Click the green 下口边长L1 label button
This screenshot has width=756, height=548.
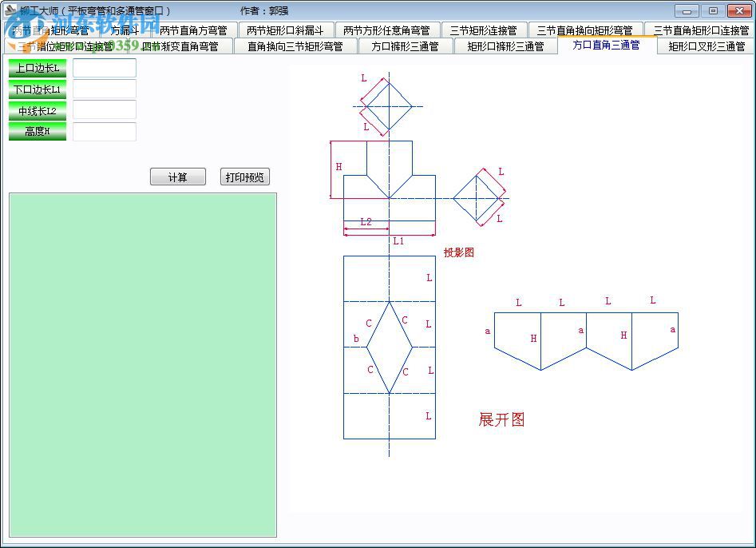(x=38, y=89)
